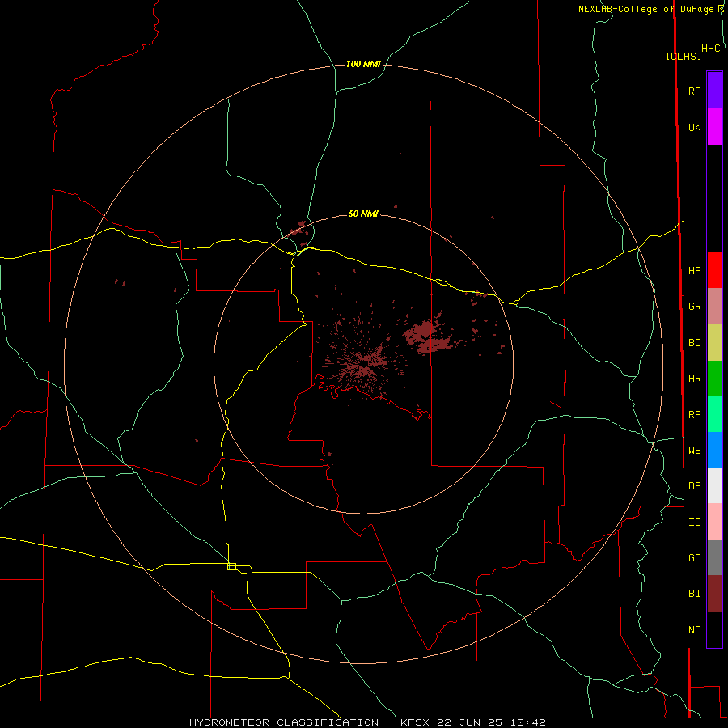
Task: Click the HA red legend swatch
Action: (x=714, y=270)
